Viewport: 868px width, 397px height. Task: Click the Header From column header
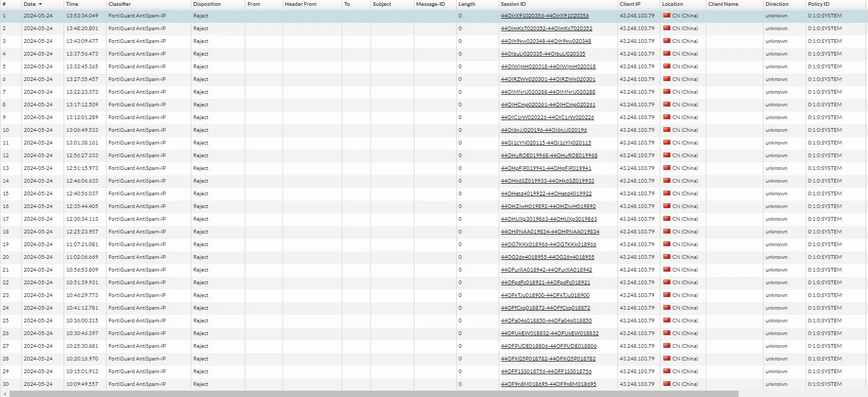point(300,4)
